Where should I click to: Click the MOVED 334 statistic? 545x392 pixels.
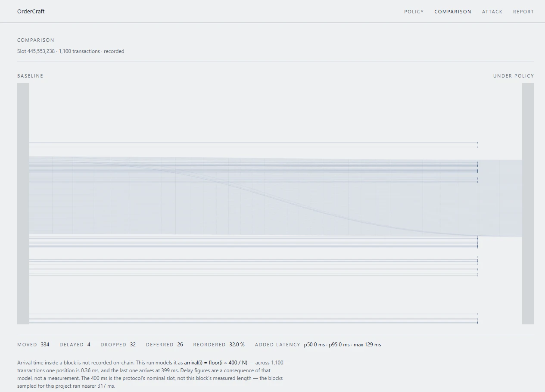[33, 345]
